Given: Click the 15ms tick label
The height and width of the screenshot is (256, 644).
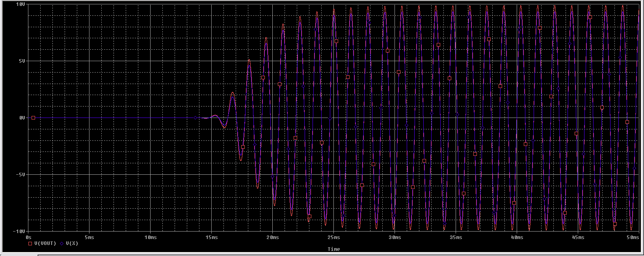Looking at the screenshot, I should pos(212,237).
